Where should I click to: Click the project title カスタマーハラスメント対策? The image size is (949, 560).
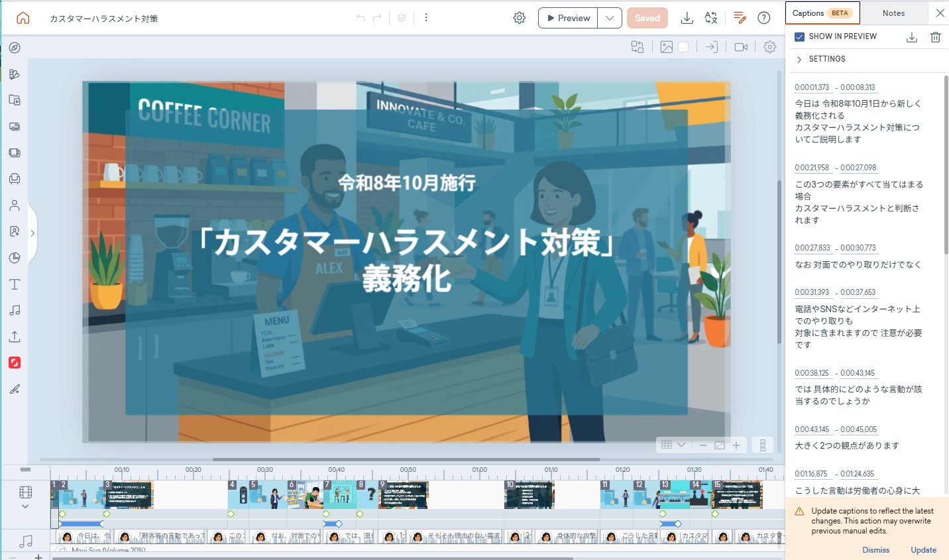coord(103,19)
